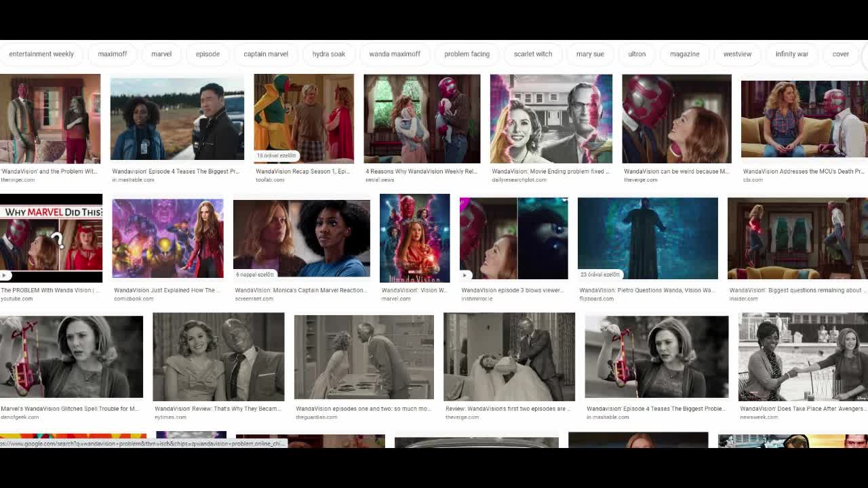Click caption 'WandaVision: Pietro Questions Wanda, Vision'
Viewport: 868px width, 488px height.
coord(647,290)
